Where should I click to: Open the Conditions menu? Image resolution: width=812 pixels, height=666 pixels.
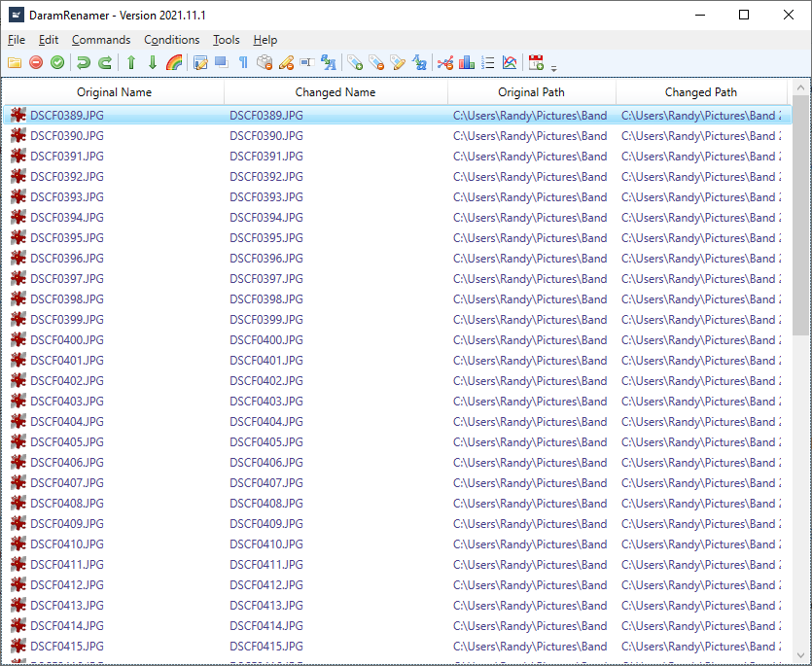point(172,40)
